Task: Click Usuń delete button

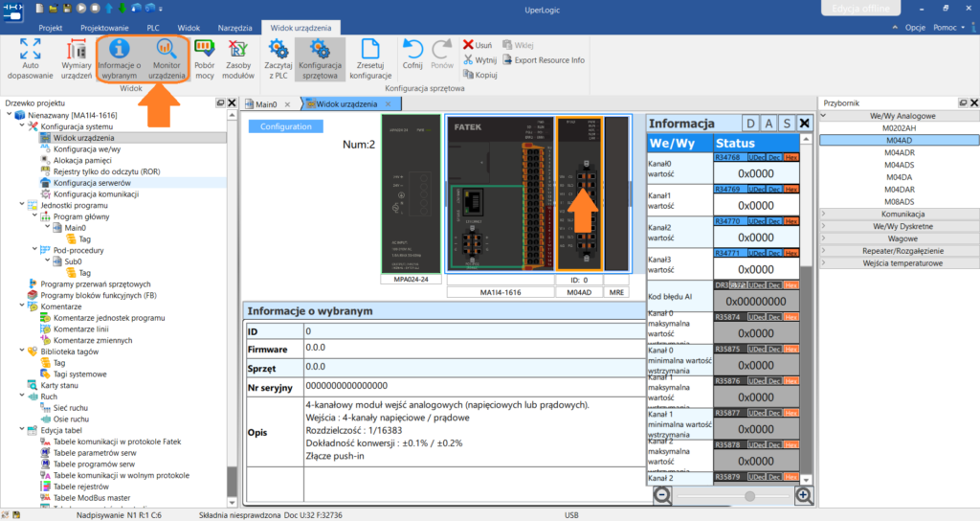Action: pos(478,45)
